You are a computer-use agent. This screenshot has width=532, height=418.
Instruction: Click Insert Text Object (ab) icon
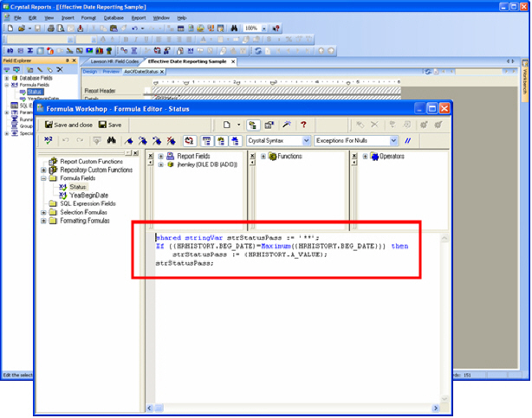(10, 50)
